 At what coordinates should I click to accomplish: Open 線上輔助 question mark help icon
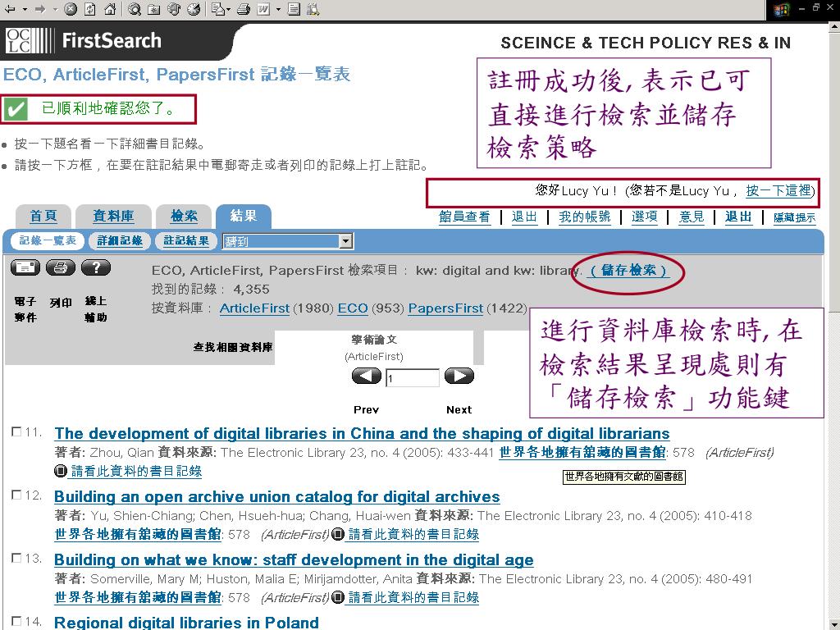pos(96,267)
